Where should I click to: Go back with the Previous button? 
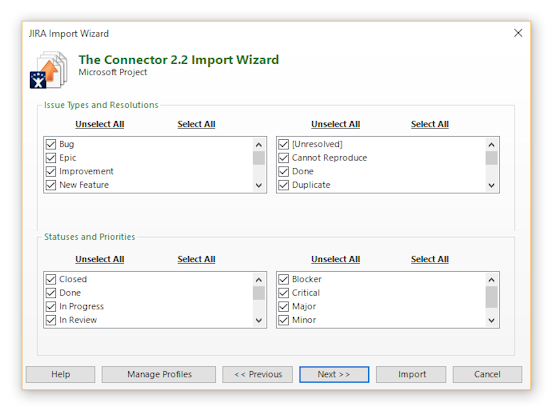(x=257, y=374)
